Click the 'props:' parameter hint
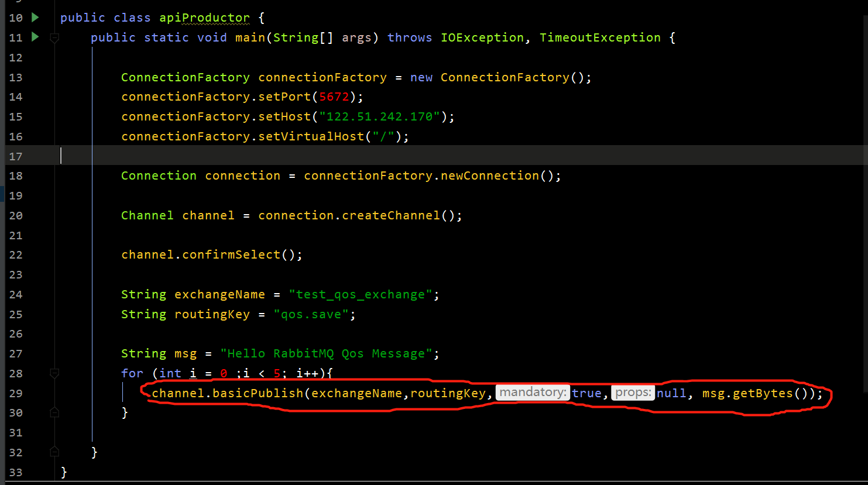Image resolution: width=868 pixels, height=485 pixels. coord(633,393)
